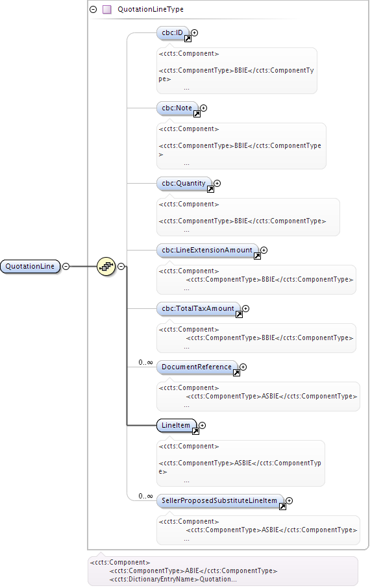Click the annotation box under cbc:Quantity
The image size is (370, 588).
(248, 217)
